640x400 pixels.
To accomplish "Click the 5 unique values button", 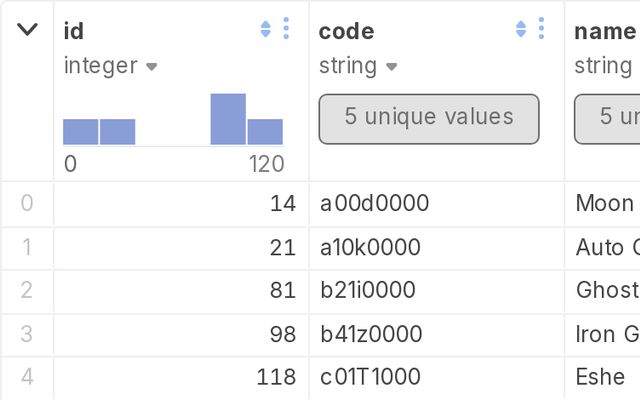I will [x=429, y=118].
